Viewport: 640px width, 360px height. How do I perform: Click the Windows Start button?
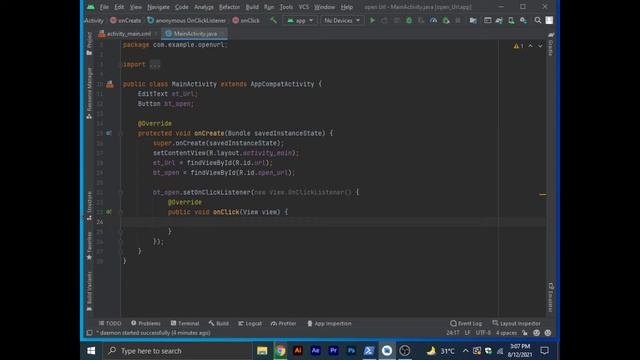click(91, 351)
